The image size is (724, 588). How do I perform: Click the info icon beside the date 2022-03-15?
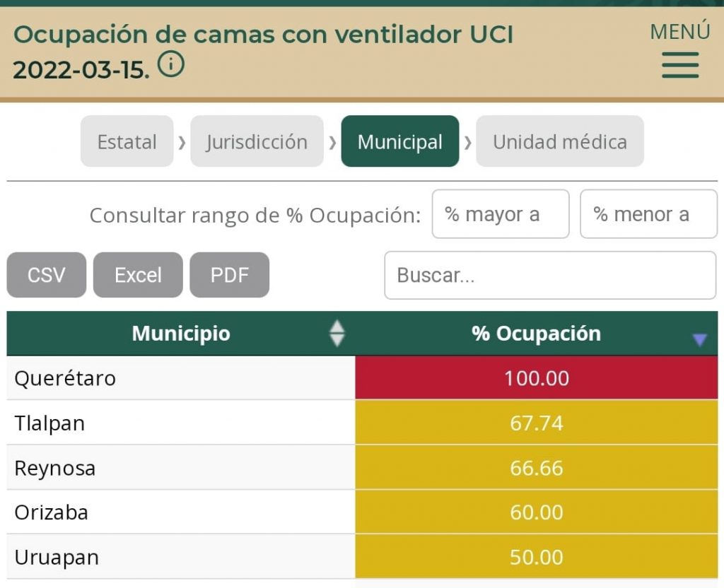170,65
